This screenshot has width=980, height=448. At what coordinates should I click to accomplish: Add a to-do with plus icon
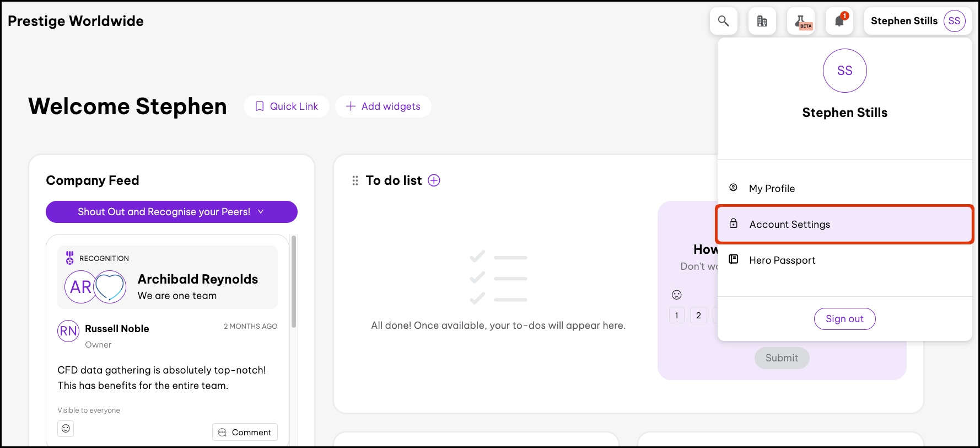[434, 180]
